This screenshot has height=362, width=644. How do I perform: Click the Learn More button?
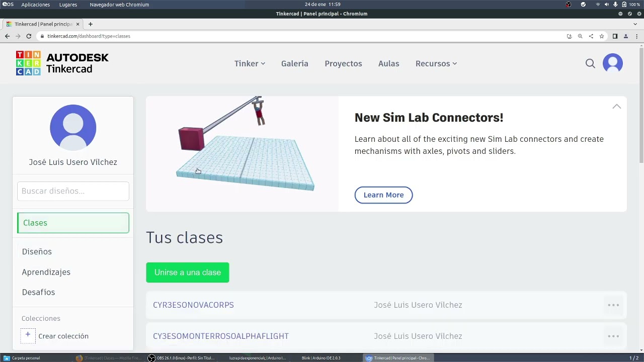pos(383,195)
